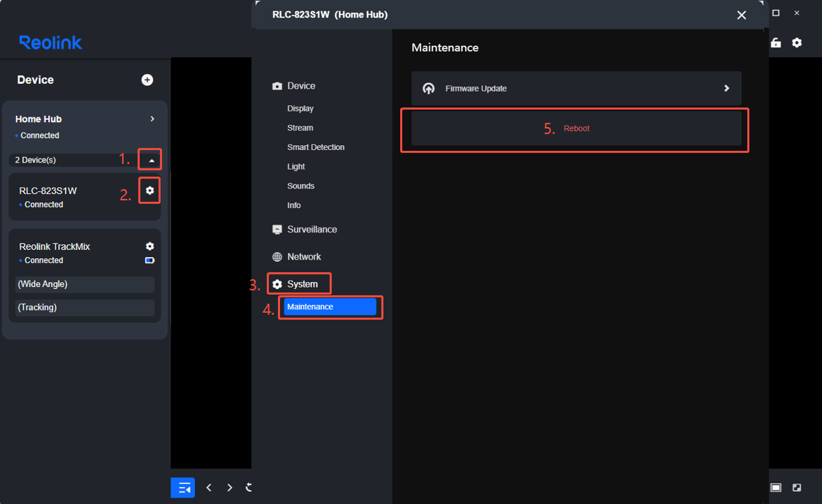The width and height of the screenshot is (822, 504).
Task: Click the refresh rotate icon
Action: click(249, 488)
